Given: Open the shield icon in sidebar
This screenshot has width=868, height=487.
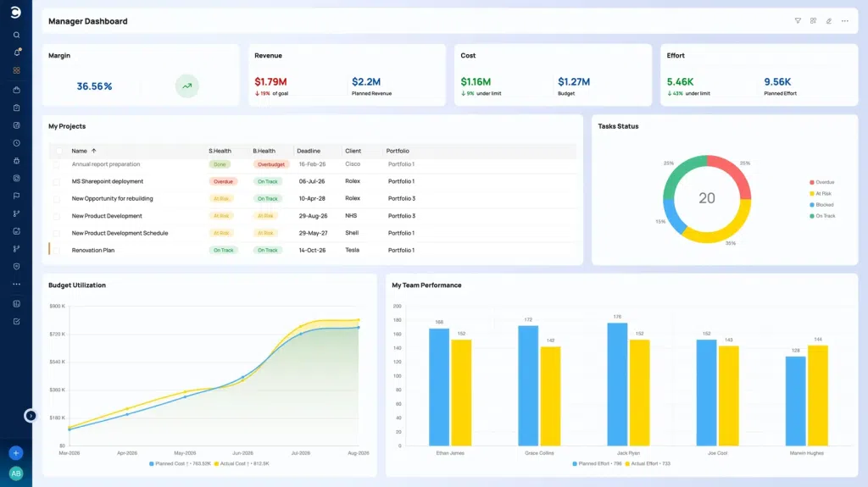Looking at the screenshot, I should (x=17, y=266).
